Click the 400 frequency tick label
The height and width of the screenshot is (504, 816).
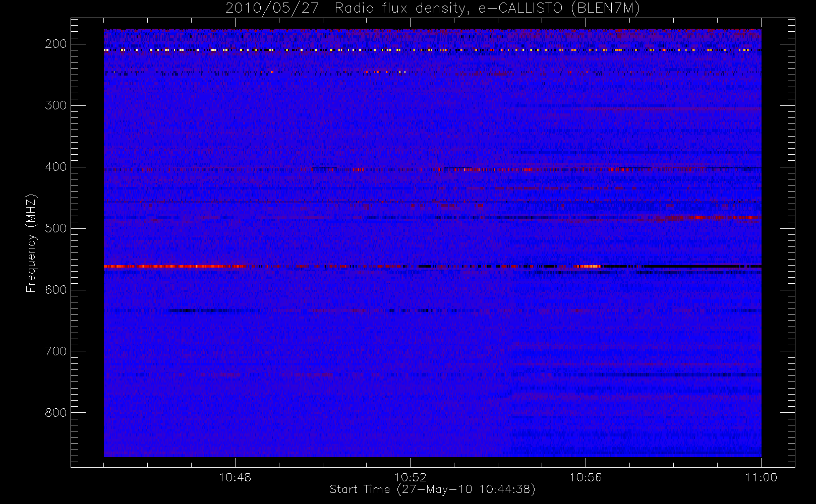56,167
